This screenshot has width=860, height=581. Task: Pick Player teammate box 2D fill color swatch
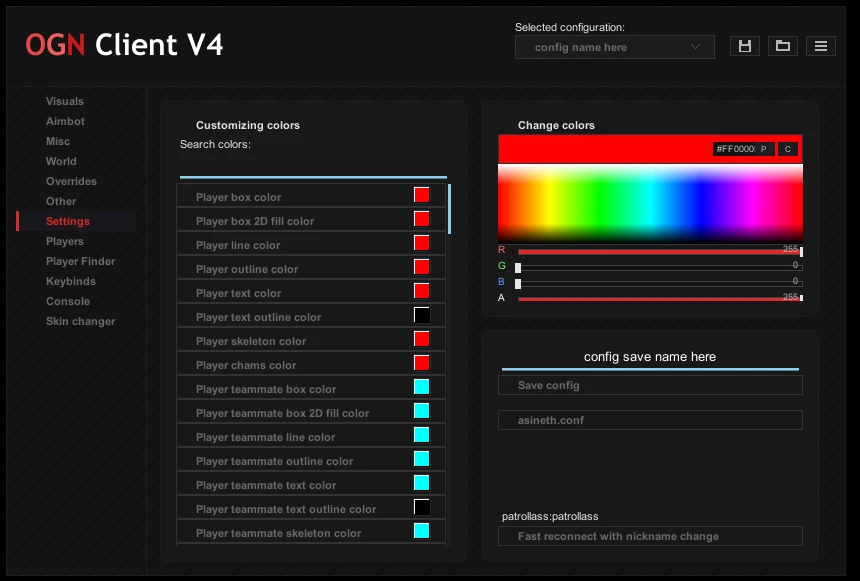(421, 411)
